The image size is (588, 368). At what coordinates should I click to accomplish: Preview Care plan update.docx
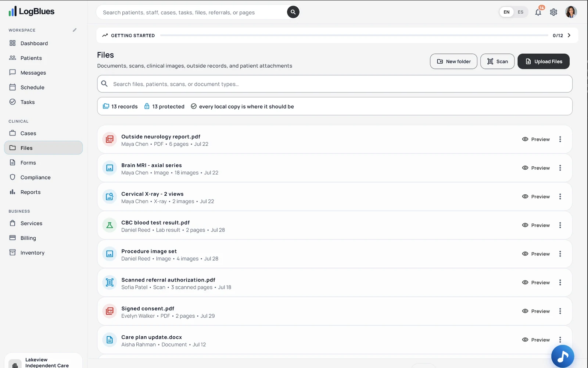coord(536,340)
